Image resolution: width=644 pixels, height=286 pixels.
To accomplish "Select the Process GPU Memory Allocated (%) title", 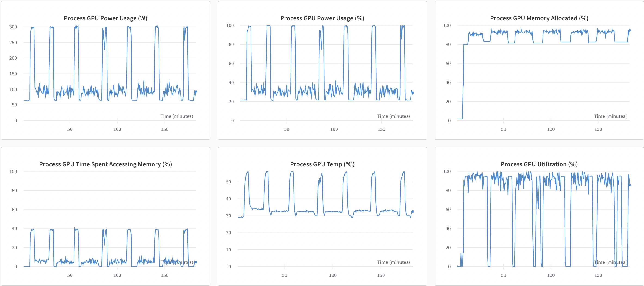I will [x=539, y=18].
